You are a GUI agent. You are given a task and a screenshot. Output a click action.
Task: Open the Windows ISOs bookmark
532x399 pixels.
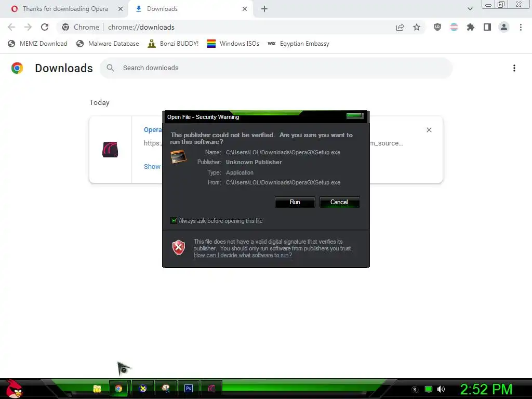(x=233, y=44)
